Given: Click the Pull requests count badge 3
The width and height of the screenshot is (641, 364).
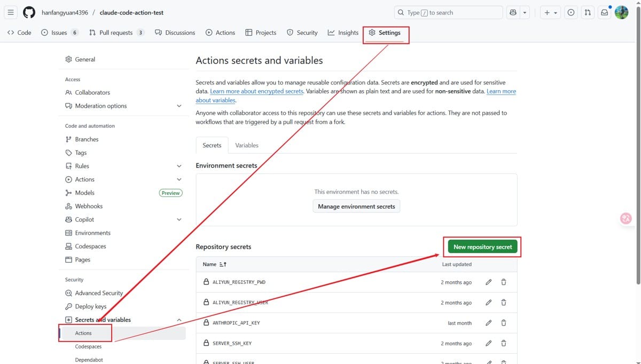Looking at the screenshot, I should tap(140, 33).
